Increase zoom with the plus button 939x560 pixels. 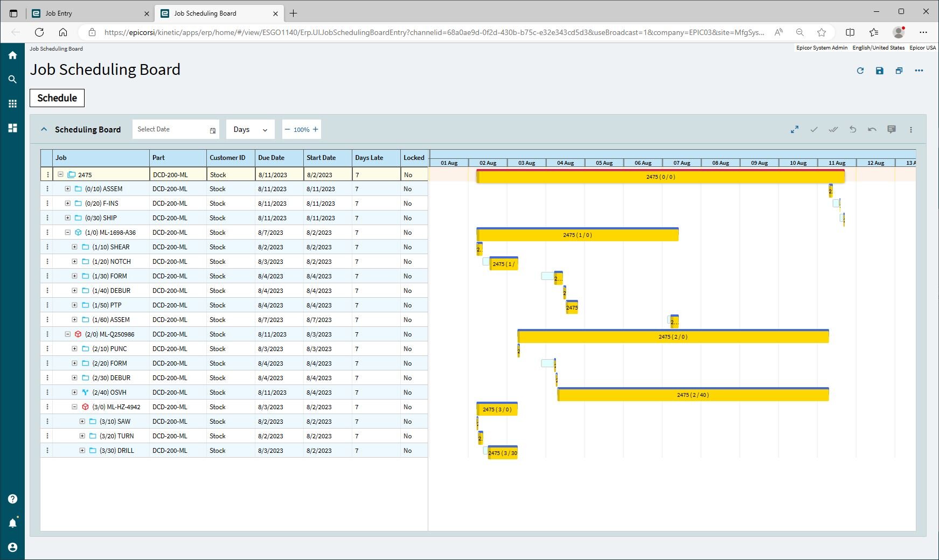tap(315, 130)
